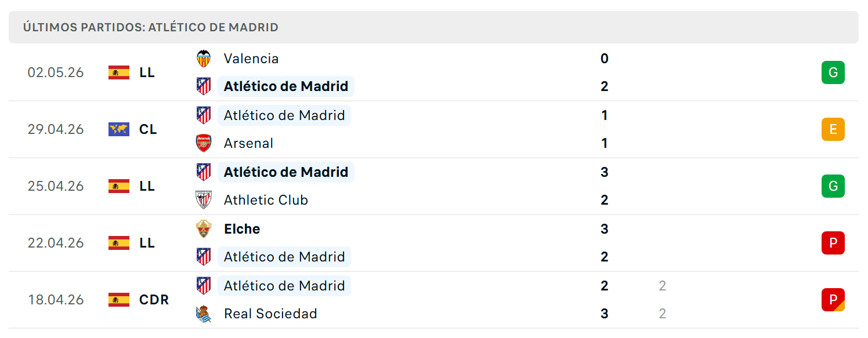This screenshot has height=338, width=868.
Task: Click the Champions League competition flag icon
Action: click(x=119, y=129)
